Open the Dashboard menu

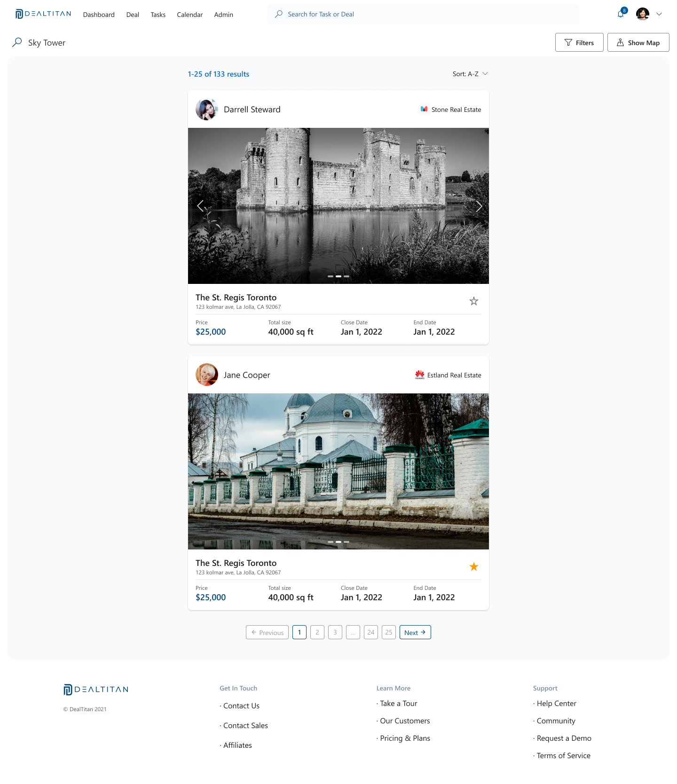99,15
